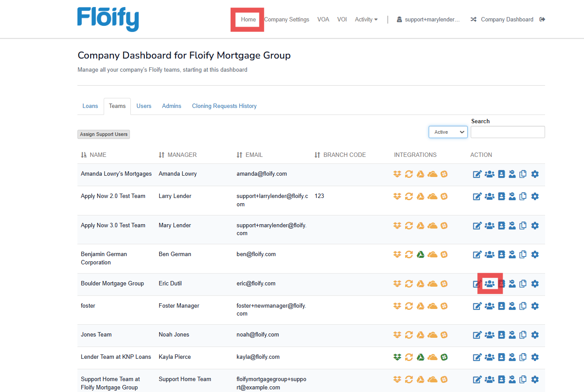Image resolution: width=584 pixels, height=392 pixels.
Task: Open Company Settings link
Action: point(287,19)
